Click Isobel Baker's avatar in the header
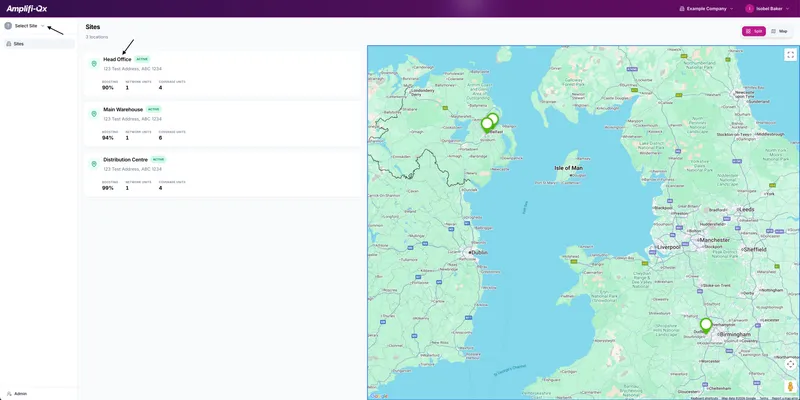The width and height of the screenshot is (800, 400). point(749,8)
